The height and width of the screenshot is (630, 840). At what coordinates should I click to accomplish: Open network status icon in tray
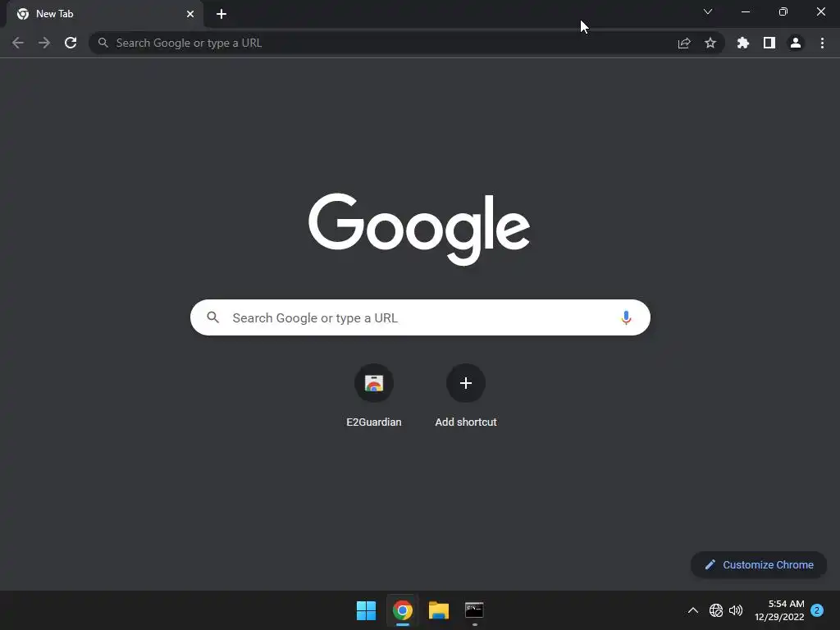tap(715, 610)
